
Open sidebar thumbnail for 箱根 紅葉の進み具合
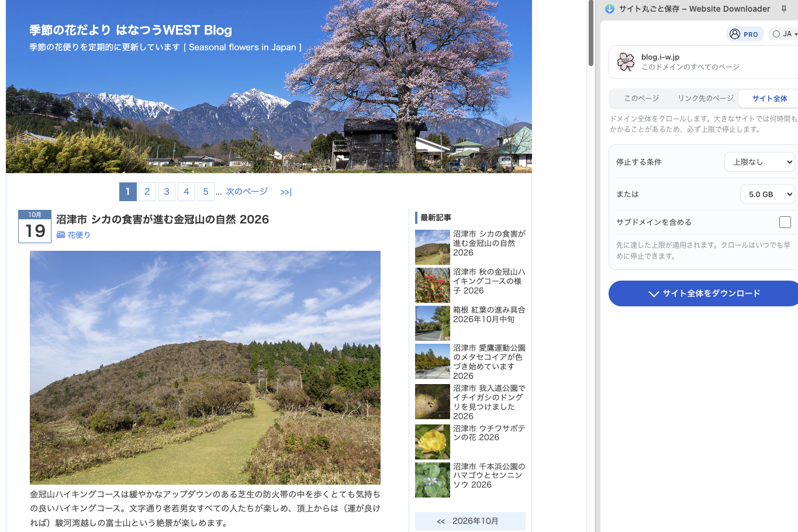pos(433,323)
